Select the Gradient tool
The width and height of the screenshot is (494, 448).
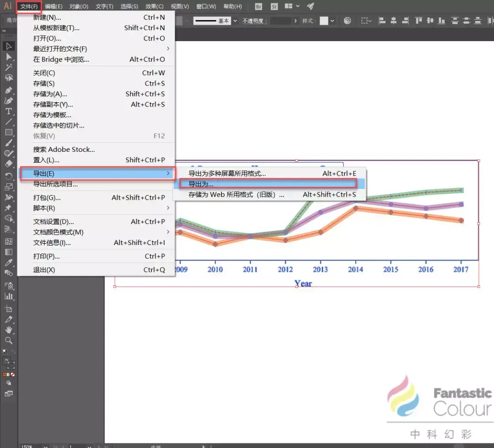tap(9, 252)
